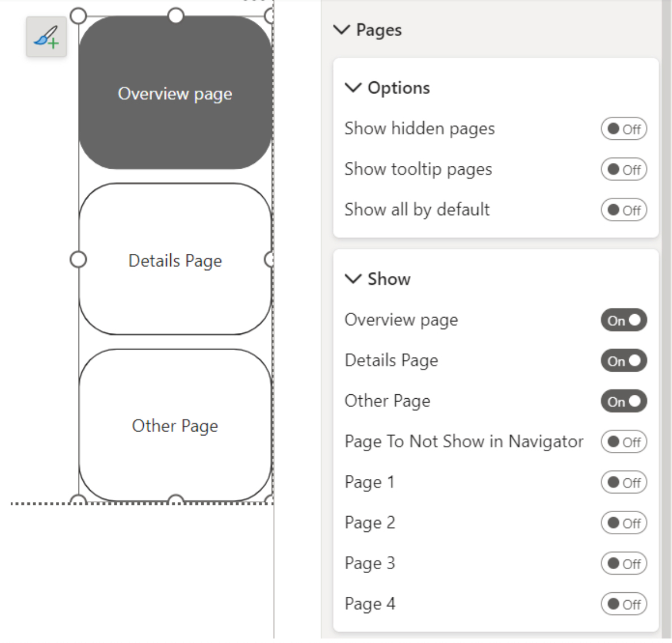672x643 pixels.
Task: Click the Other Page navigator button
Action: coord(175,425)
